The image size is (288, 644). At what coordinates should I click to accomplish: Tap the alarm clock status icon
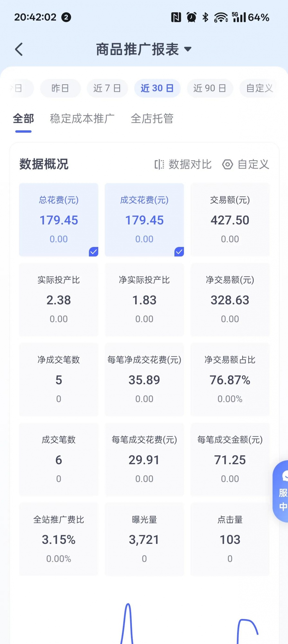(x=191, y=17)
